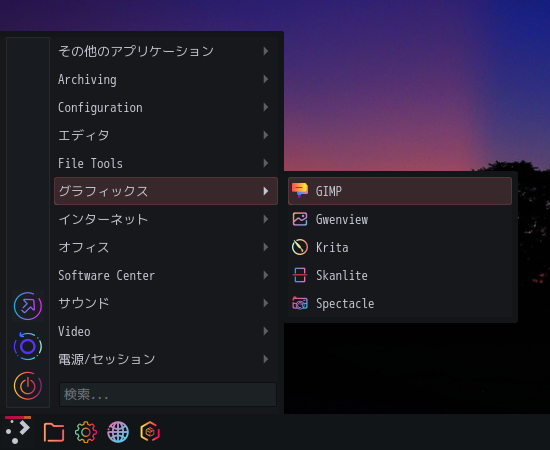Image resolution: width=550 pixels, height=450 pixels.
Task: Start the Krita painting app
Action: click(x=400, y=247)
